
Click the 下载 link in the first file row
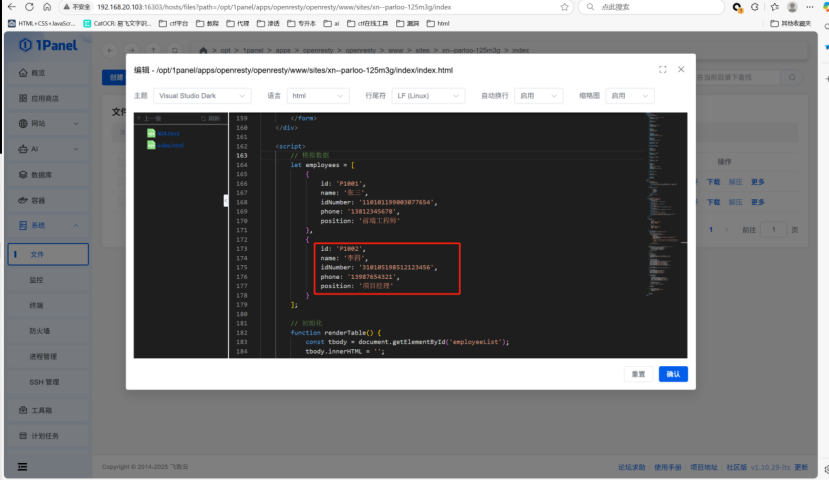(x=713, y=182)
